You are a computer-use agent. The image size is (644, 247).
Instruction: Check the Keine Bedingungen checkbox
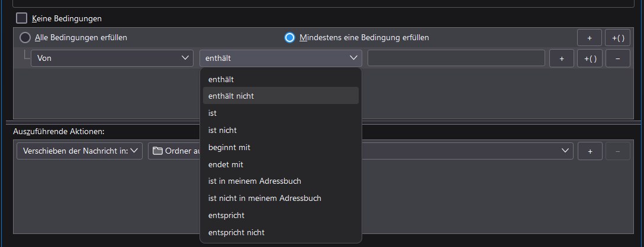pyautogui.click(x=21, y=18)
